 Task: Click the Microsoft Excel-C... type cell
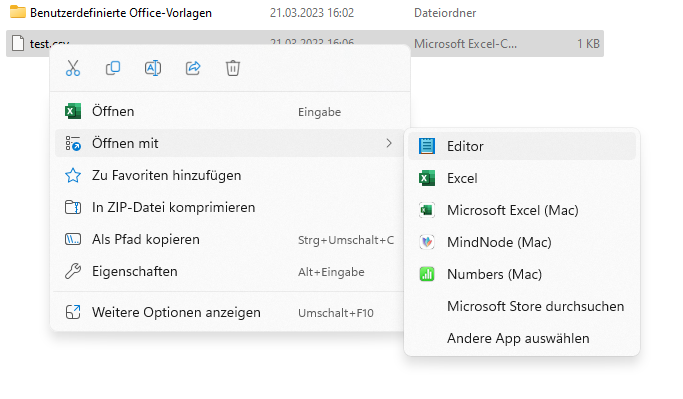pos(465,44)
